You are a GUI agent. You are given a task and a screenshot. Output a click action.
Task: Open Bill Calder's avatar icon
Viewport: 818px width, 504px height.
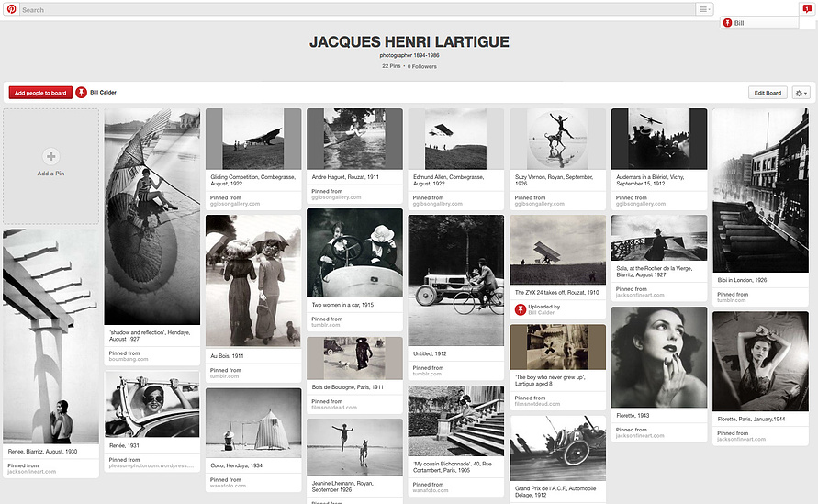click(81, 93)
